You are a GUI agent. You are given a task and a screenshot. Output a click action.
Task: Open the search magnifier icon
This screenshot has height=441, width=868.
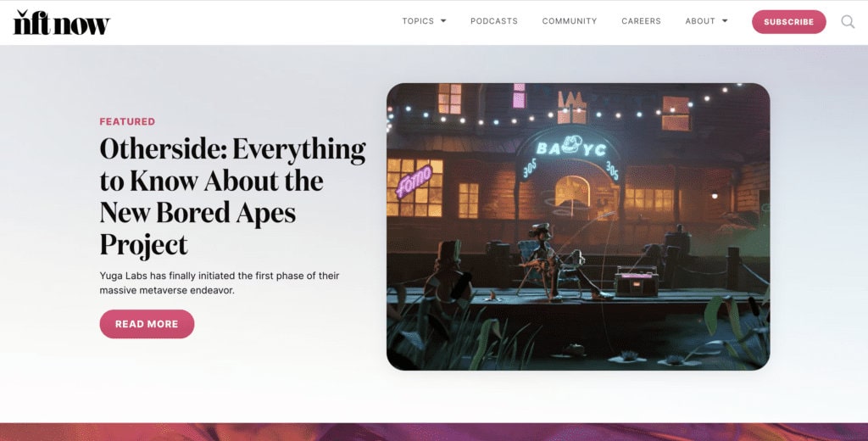pyautogui.click(x=848, y=21)
